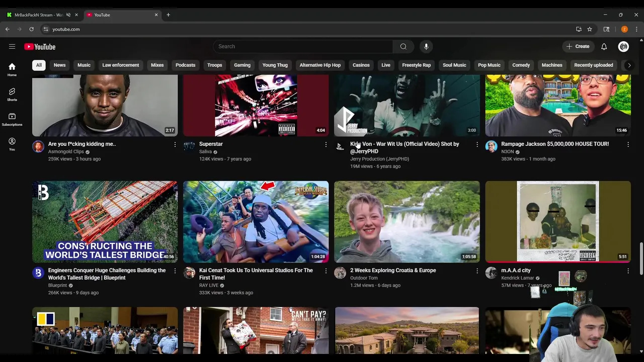The height and width of the screenshot is (362, 644).
Task: Select the Law enforcement filter chip
Action: point(121,65)
